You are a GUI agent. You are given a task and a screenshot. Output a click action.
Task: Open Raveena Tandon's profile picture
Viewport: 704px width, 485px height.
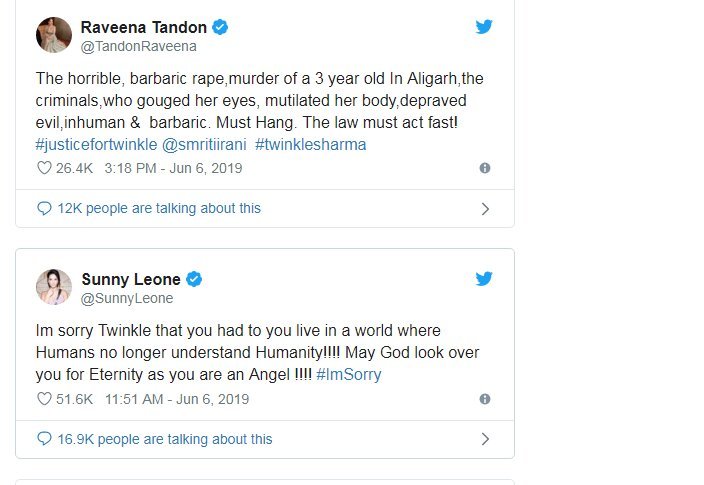[53, 35]
